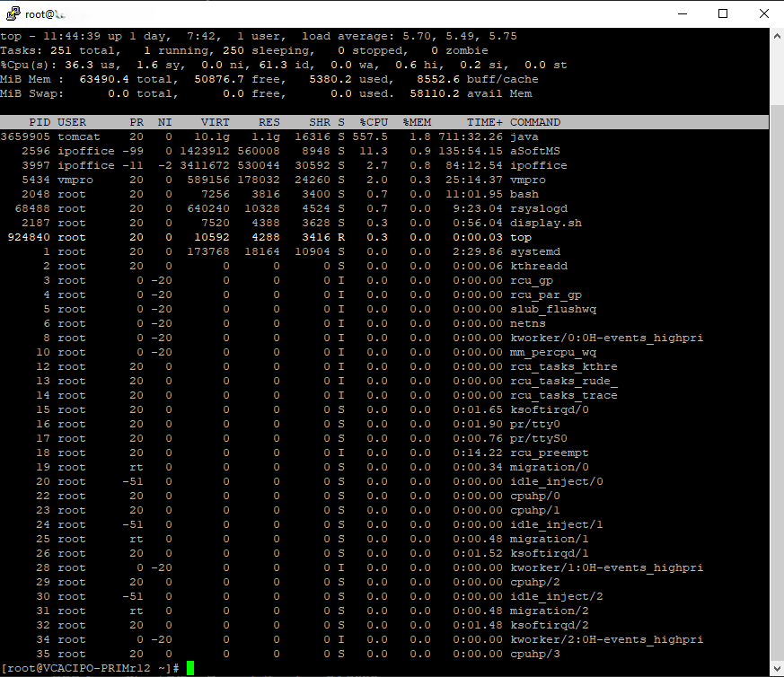The width and height of the screenshot is (784, 677).
Task: Click the %CPU column header
Action: tap(374, 122)
